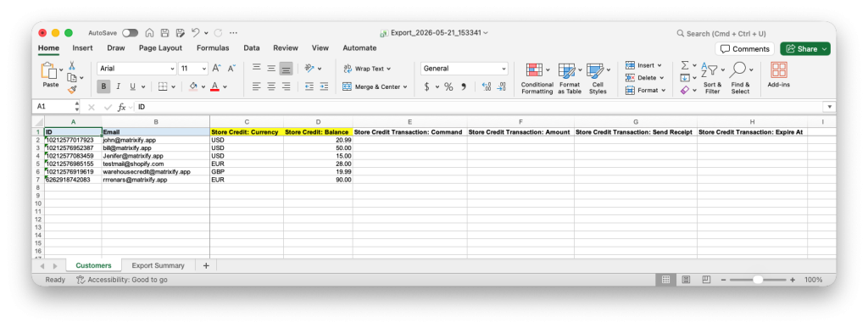
Task: Click the green Share button
Action: [805, 48]
